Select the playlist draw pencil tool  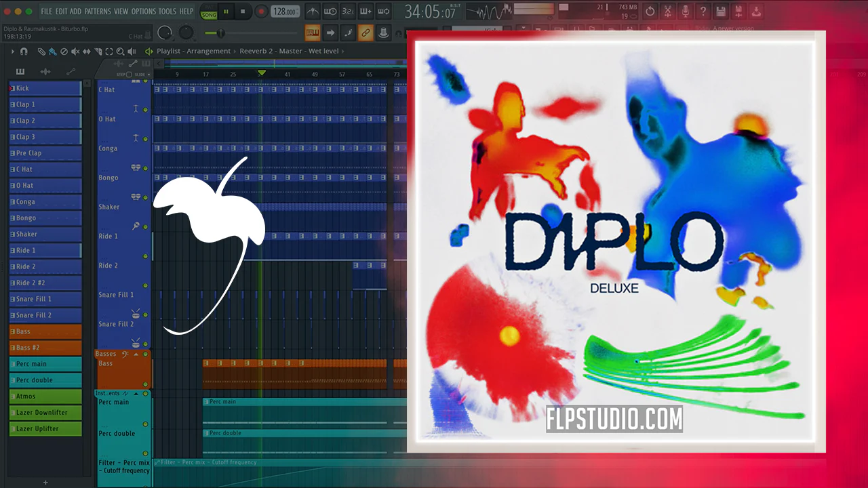click(x=41, y=52)
